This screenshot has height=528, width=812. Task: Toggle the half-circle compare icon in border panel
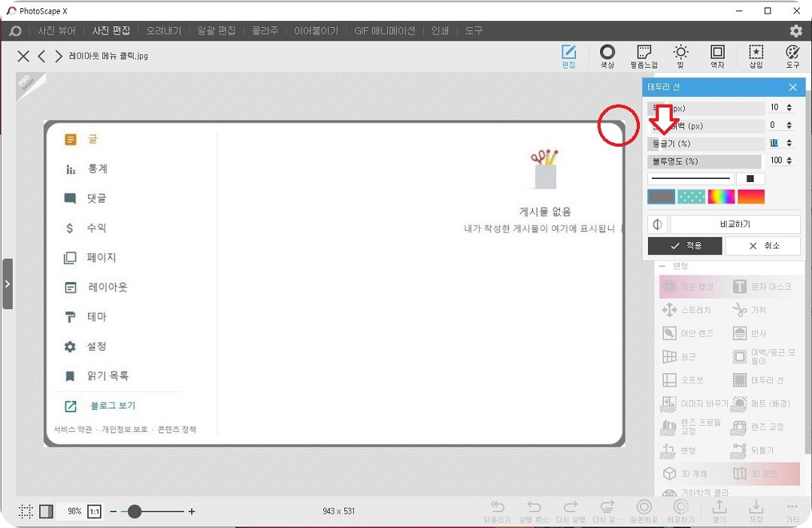[657, 224]
